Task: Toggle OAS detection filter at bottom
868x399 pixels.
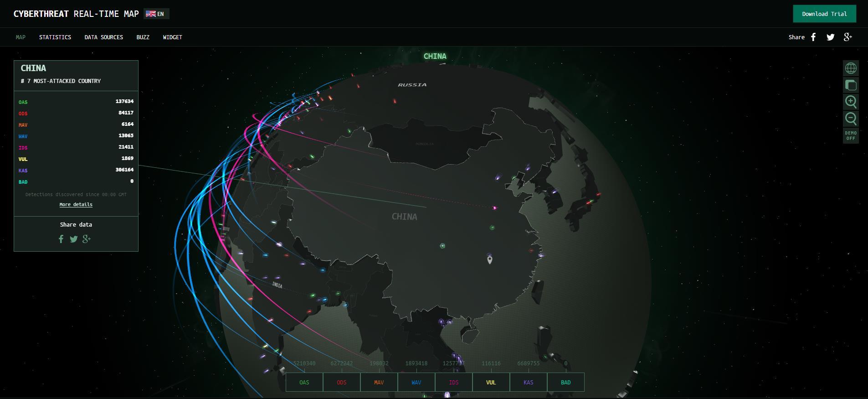Action: point(304,382)
